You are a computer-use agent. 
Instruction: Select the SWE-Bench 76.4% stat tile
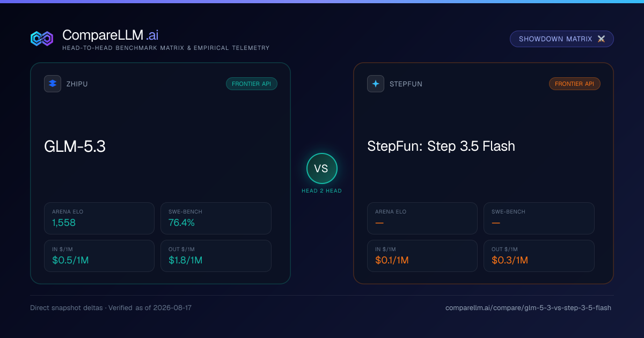216,218
